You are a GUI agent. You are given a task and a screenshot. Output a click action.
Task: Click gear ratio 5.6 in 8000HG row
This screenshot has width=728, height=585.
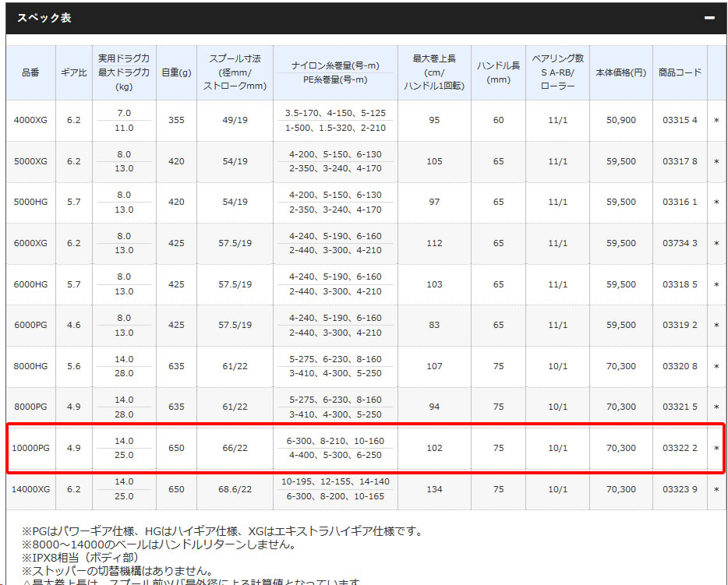74,366
